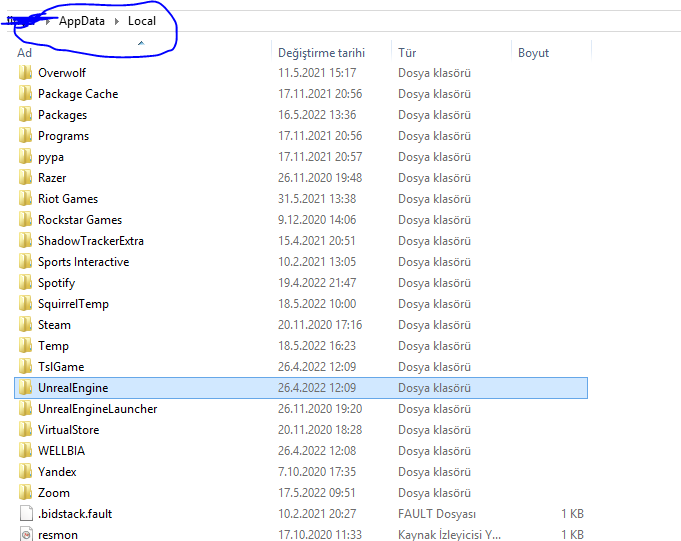Select the WELLBIA folder name
The image size is (681, 541).
[62, 450]
